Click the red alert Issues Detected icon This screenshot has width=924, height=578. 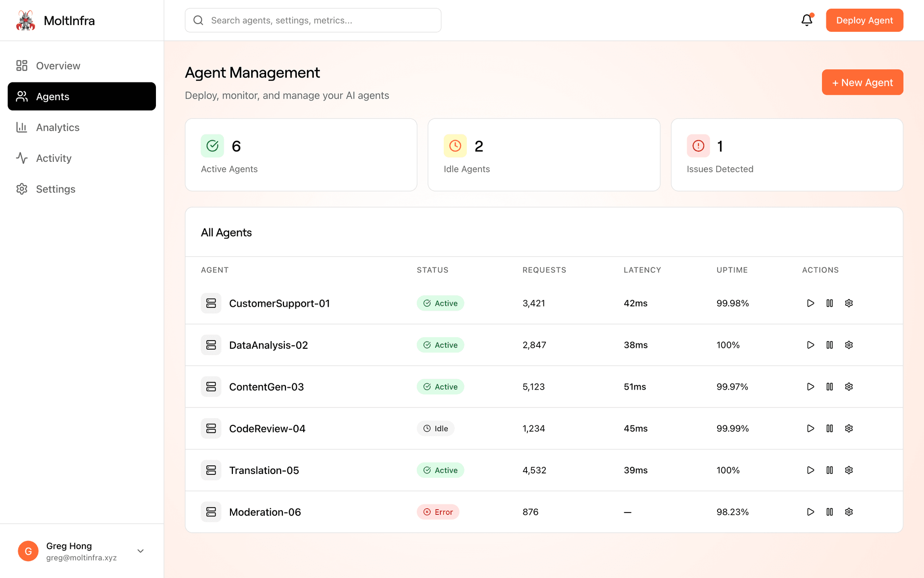(x=698, y=146)
